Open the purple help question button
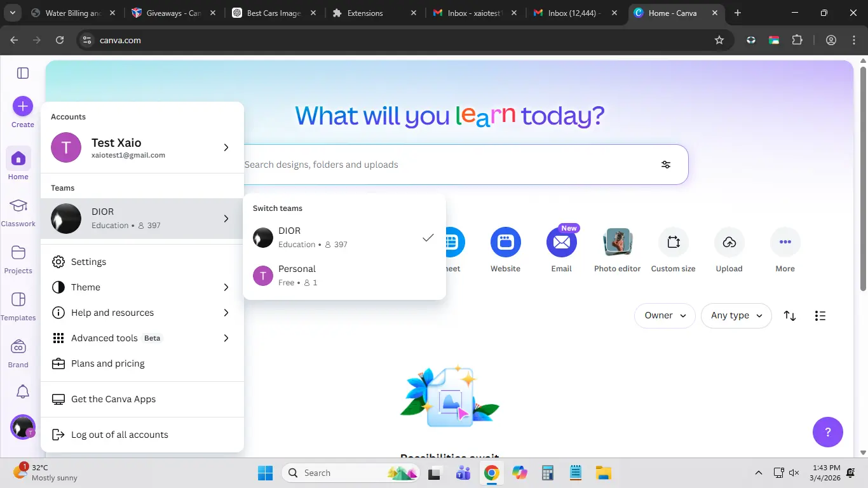The image size is (868, 488). pos(828,432)
